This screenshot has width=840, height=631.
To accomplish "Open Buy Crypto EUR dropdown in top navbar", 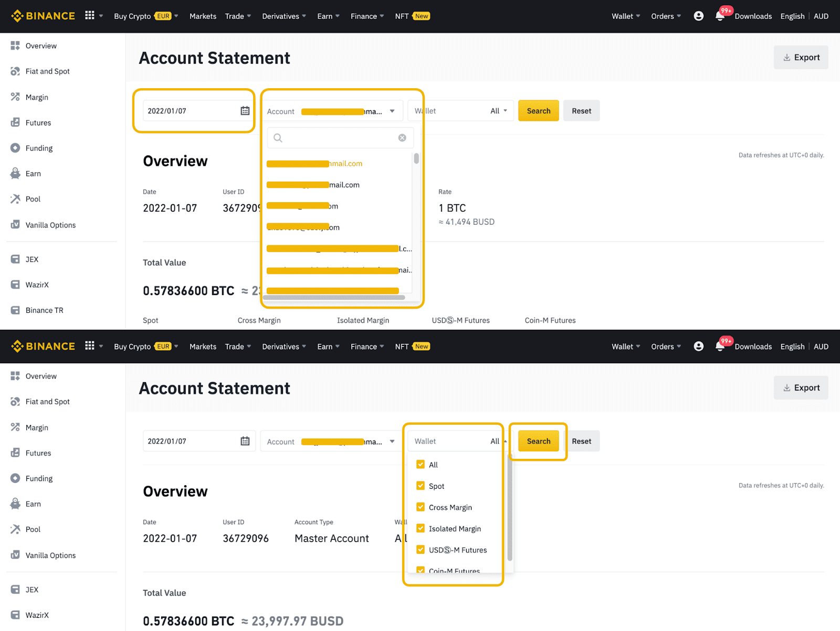I will [146, 16].
